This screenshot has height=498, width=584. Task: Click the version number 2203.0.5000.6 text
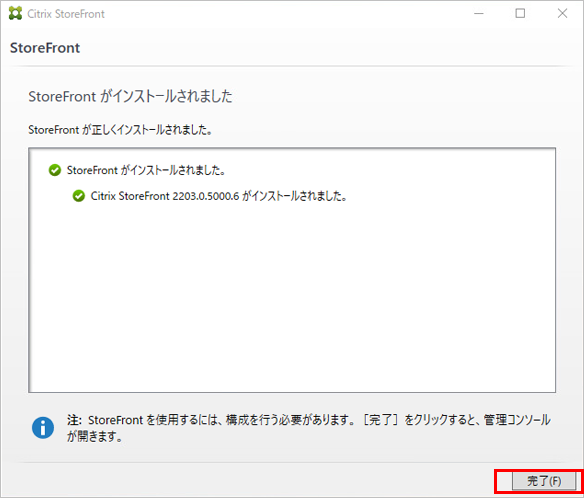pos(206,196)
